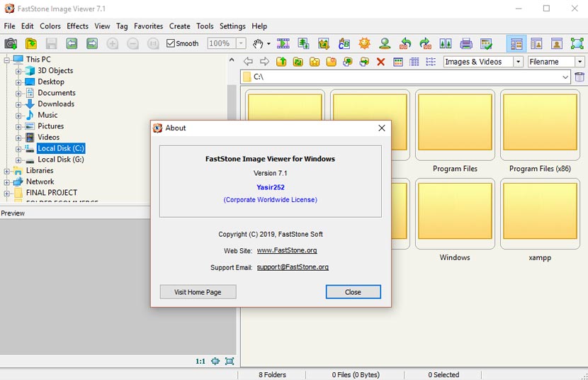The width and height of the screenshot is (588, 380).
Task: Select the third browser layout style button
Action: (x=557, y=43)
